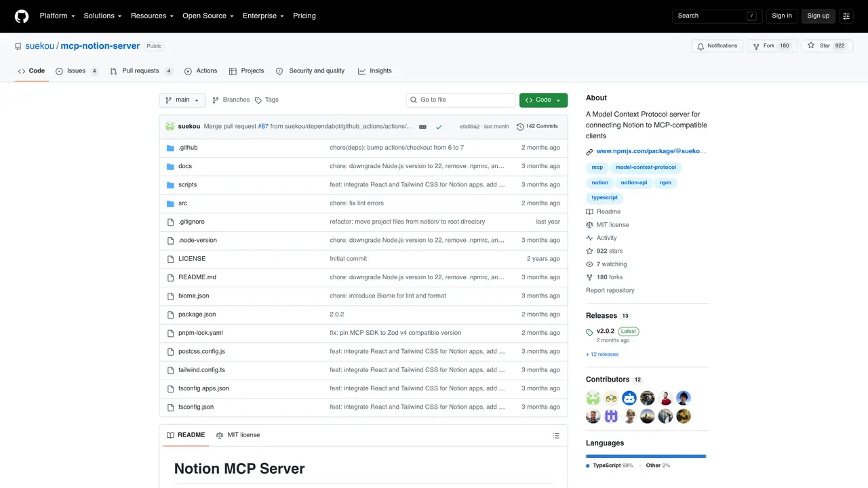Screen dimensions: 868x488
Task: Open the pnpm-lock.yaml file
Action: tap(200, 333)
